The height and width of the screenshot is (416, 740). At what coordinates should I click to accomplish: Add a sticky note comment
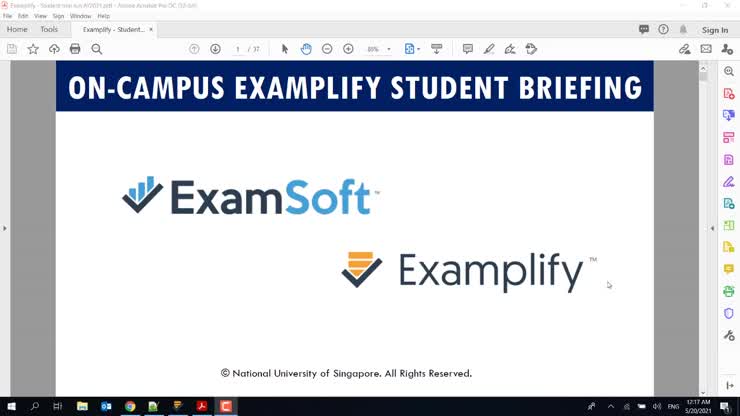point(468,49)
